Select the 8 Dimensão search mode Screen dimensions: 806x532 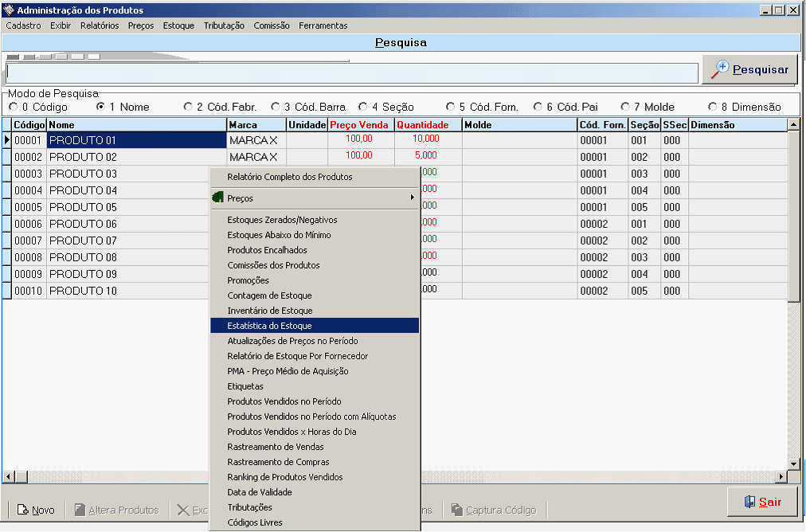pyautogui.click(x=712, y=107)
